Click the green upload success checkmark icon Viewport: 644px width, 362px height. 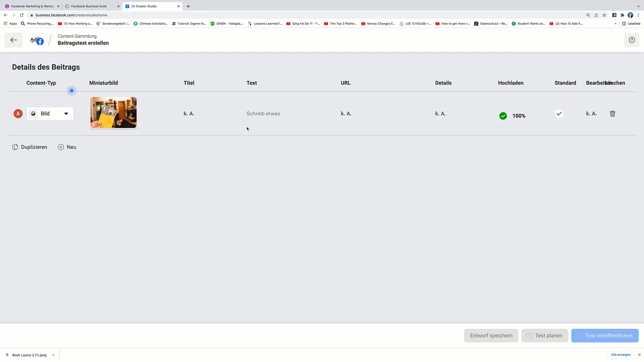coord(503,115)
